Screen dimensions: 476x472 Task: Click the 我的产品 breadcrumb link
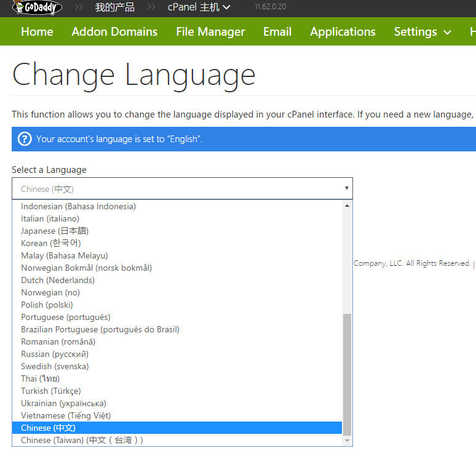115,7
